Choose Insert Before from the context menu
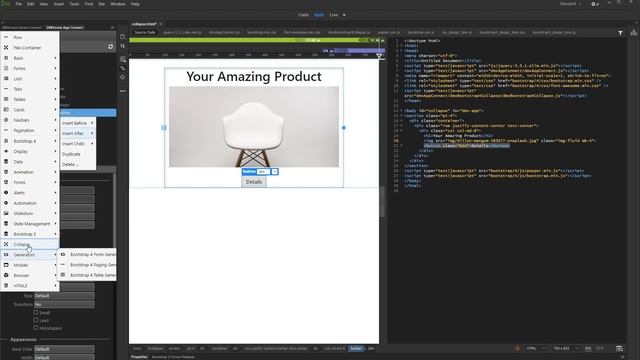640x360 pixels. click(x=78, y=123)
